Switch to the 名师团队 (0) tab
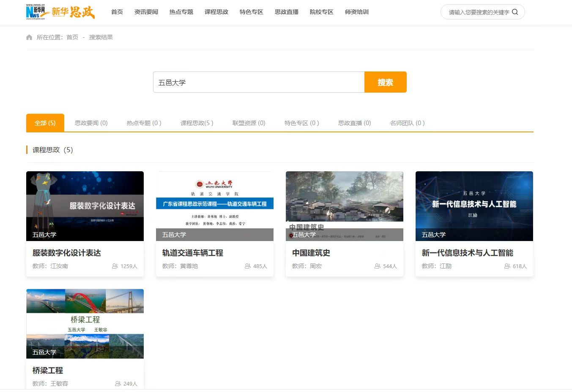 tap(407, 123)
